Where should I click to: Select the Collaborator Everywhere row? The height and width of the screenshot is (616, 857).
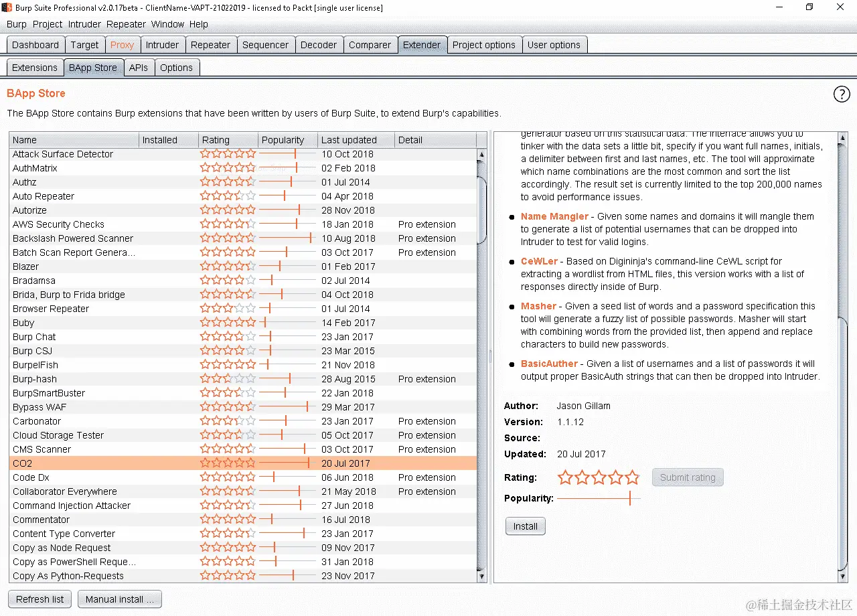tap(243, 491)
